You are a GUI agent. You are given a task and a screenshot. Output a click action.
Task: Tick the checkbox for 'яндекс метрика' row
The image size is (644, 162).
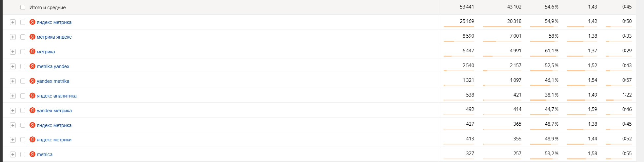23,22
